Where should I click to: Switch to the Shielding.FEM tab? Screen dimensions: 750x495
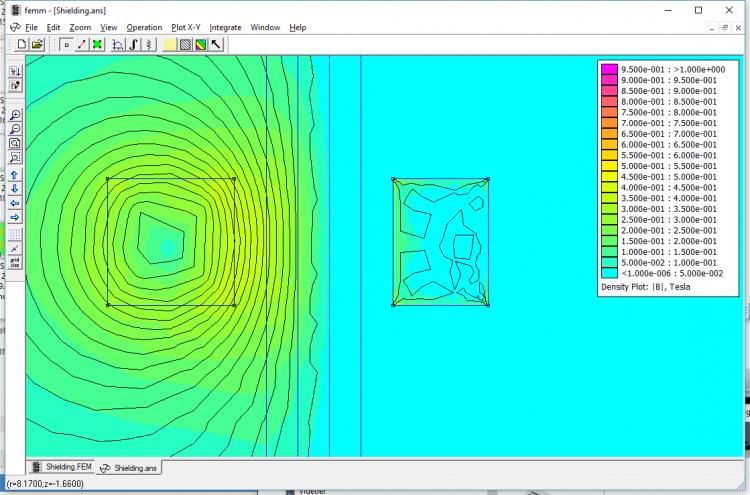[63, 467]
